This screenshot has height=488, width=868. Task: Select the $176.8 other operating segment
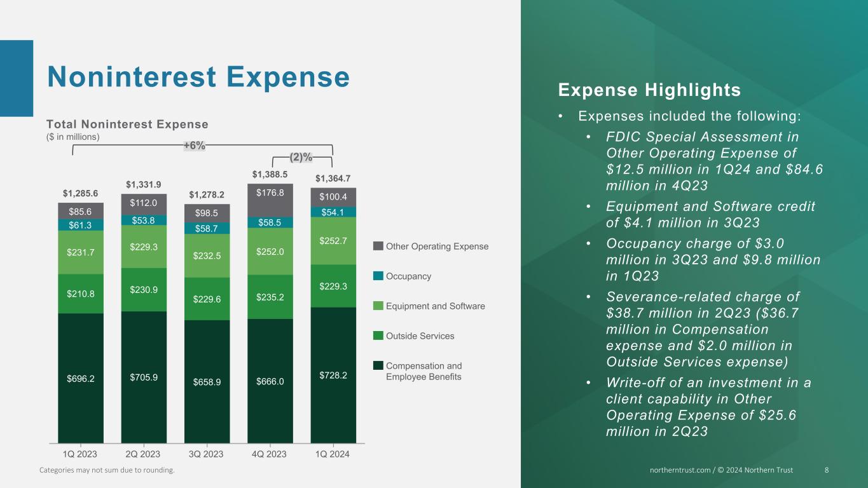pos(270,200)
